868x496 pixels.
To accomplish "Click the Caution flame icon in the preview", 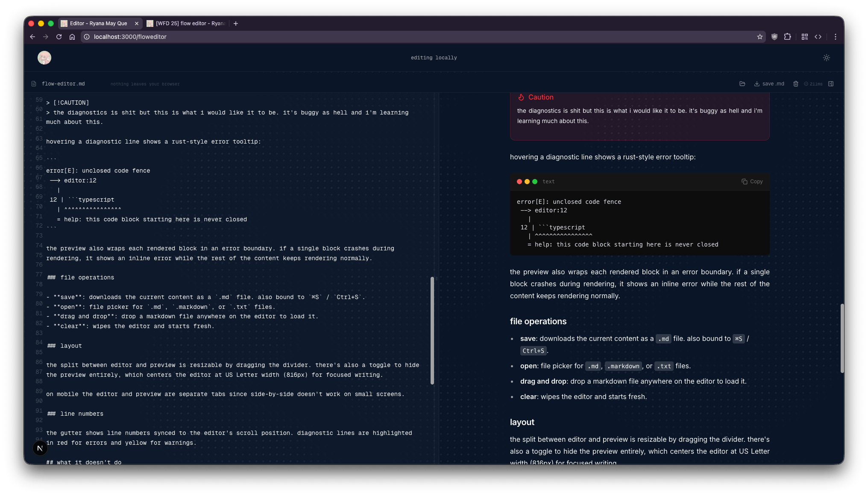I will pyautogui.click(x=521, y=97).
